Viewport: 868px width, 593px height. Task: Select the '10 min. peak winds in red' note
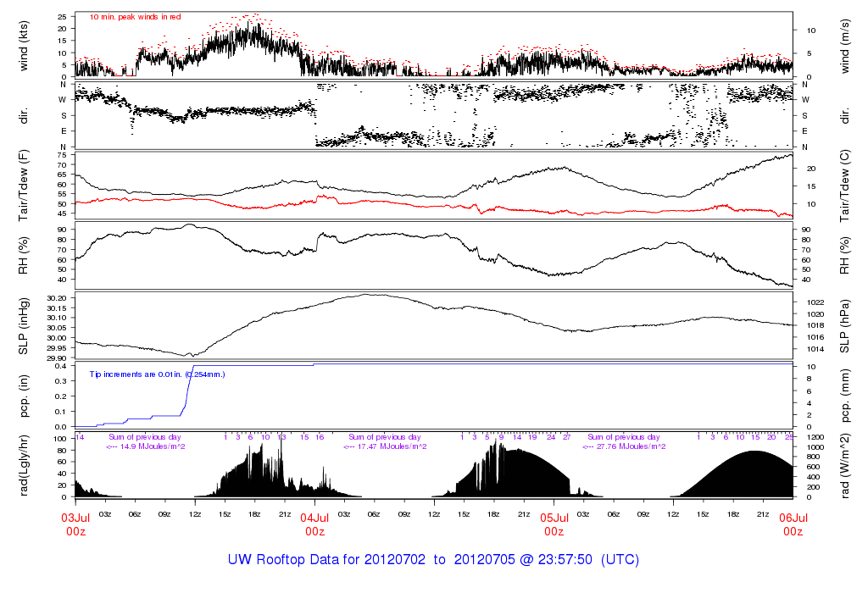click(135, 17)
